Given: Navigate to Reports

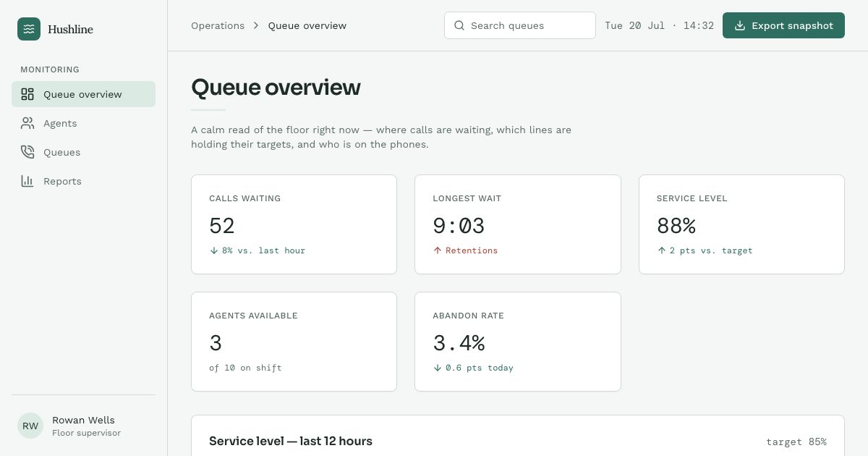Looking at the screenshot, I should (x=83, y=181).
